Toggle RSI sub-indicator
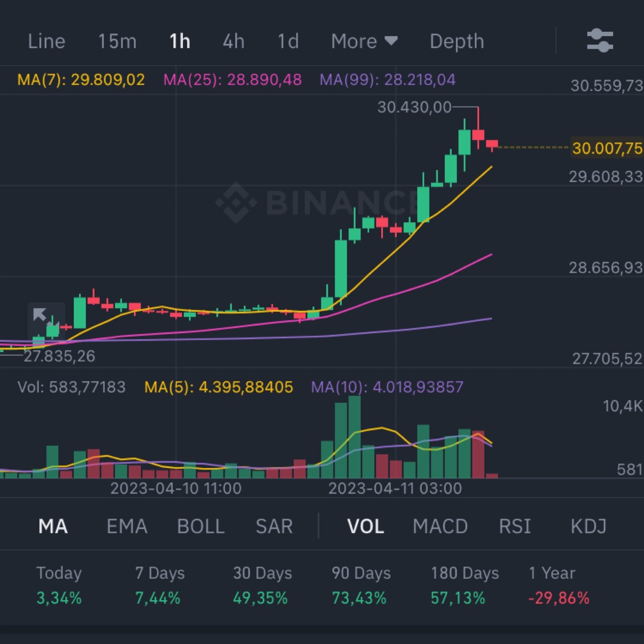Viewport: 644px width, 644px height. pyautogui.click(x=515, y=526)
